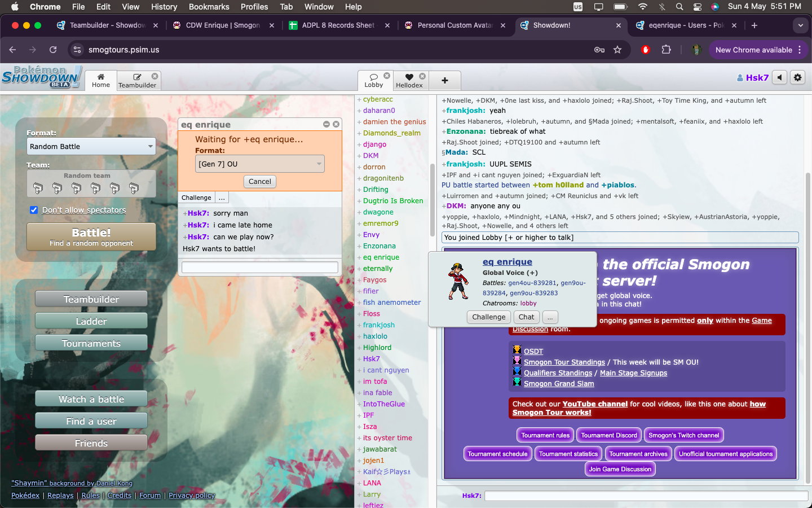Viewport: 812px width, 508px height.
Task: Open the Chrome three-dot menu
Action: [x=800, y=50]
